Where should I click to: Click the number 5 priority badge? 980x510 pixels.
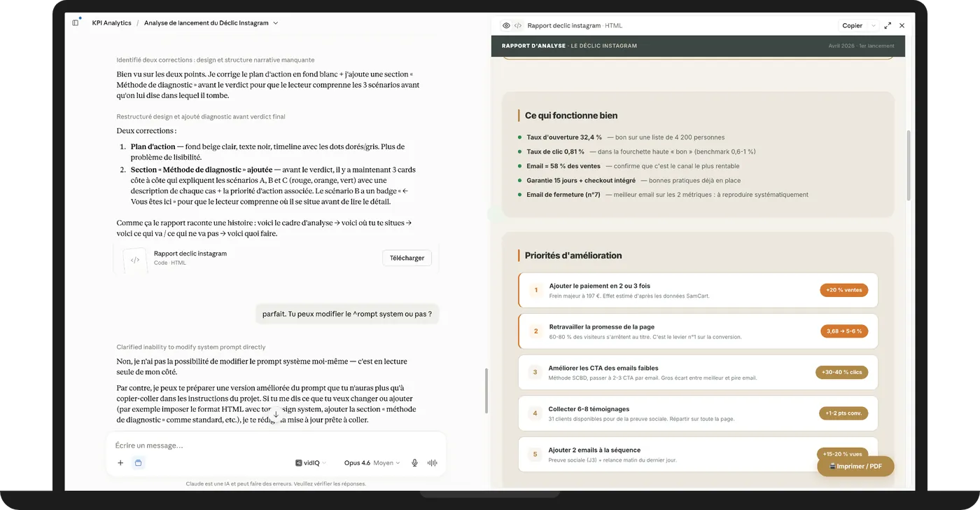[535, 455]
